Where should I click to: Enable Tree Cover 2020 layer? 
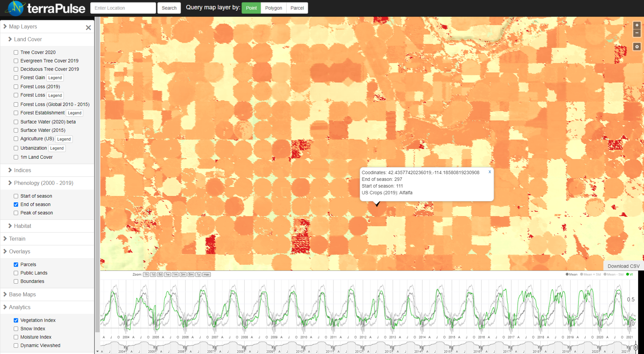coord(16,52)
